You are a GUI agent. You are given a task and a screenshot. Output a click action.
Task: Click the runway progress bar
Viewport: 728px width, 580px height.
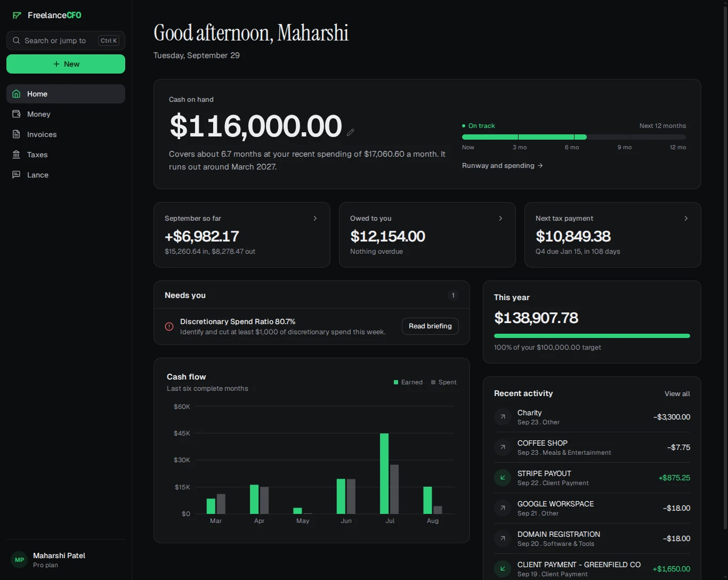[x=574, y=137]
